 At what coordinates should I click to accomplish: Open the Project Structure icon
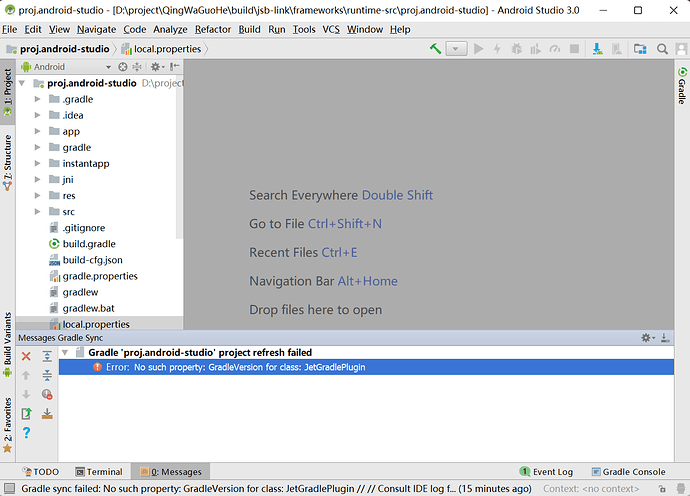(640, 48)
